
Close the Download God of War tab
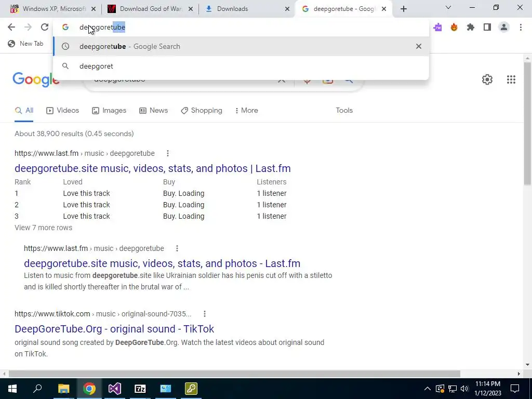point(191,9)
